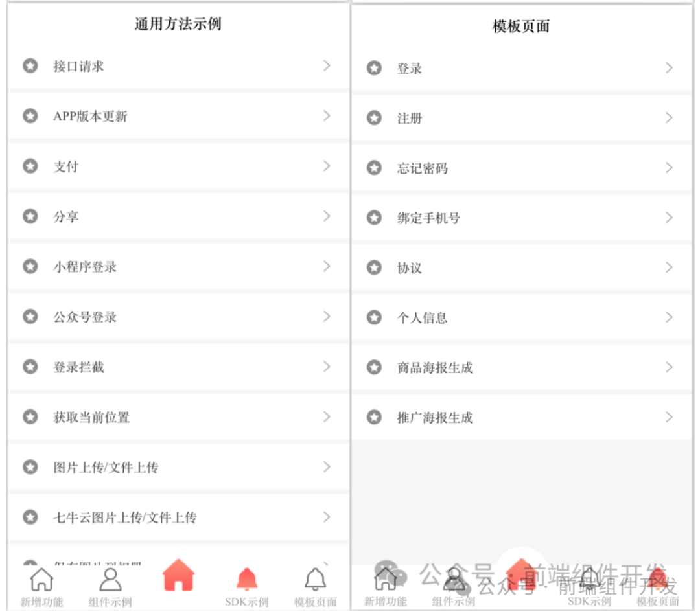
Task: Open 协议 row arrow
Action: [x=669, y=267]
